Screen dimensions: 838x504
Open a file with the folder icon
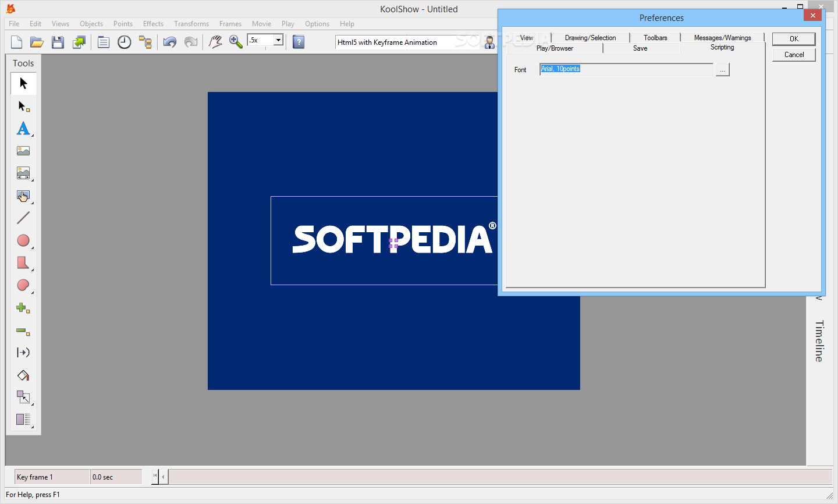tap(37, 42)
